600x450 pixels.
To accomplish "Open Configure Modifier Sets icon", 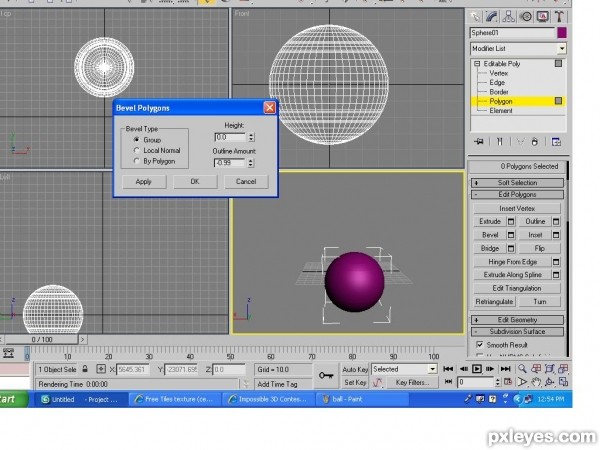I will (556, 142).
